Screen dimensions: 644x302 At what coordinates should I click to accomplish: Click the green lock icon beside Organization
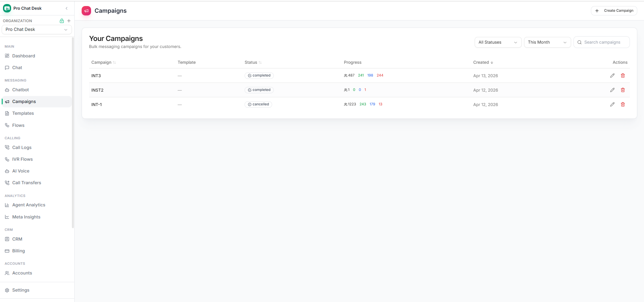(x=62, y=21)
